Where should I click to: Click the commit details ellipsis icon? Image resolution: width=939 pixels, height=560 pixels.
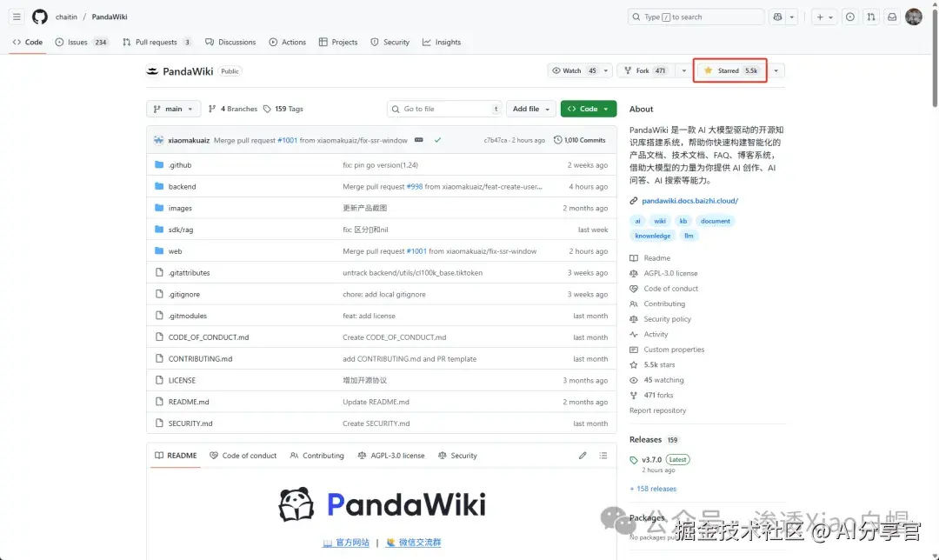(x=418, y=140)
